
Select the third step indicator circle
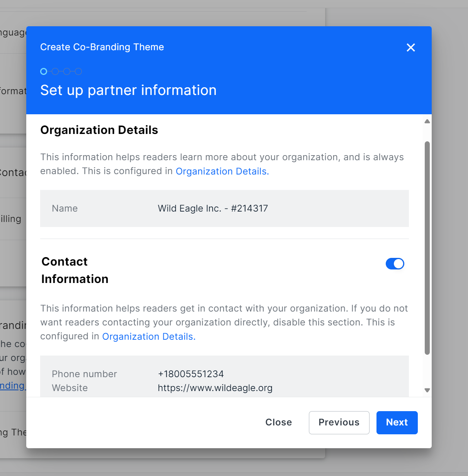click(x=67, y=71)
